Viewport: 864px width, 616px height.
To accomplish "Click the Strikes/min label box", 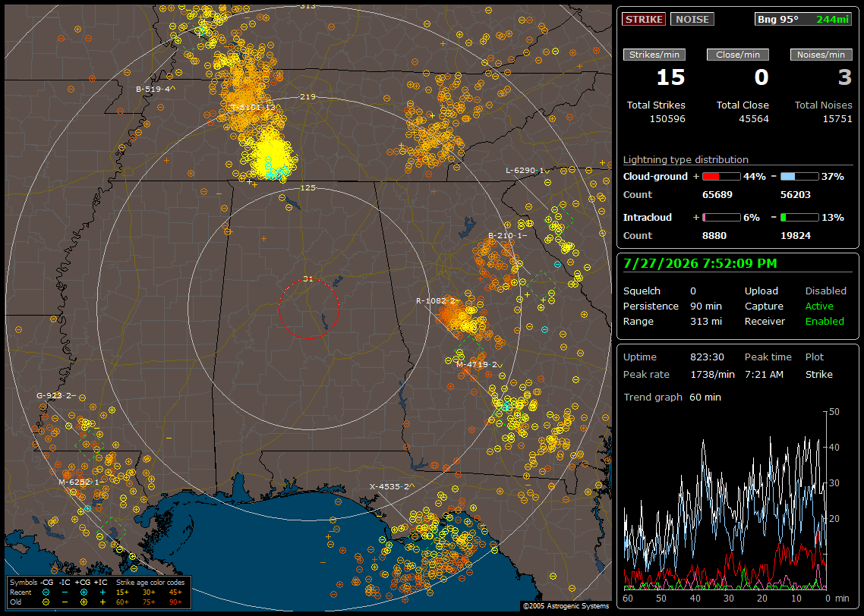I will (654, 55).
